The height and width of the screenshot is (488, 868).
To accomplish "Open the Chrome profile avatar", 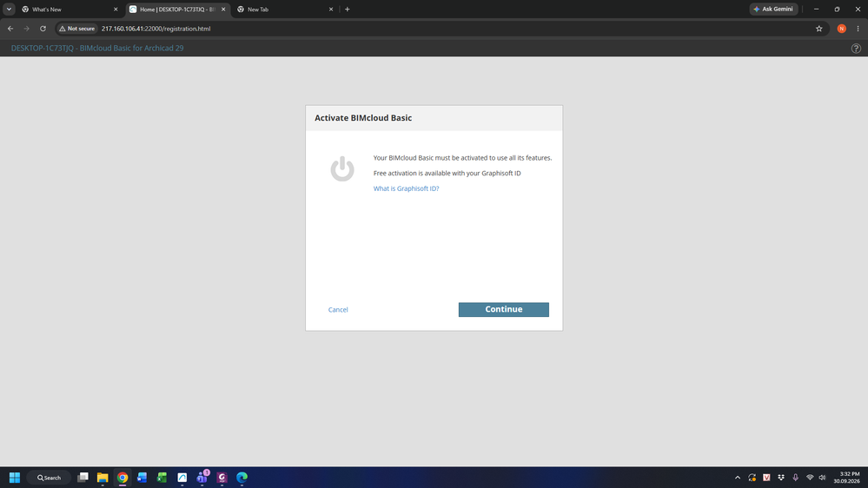I will 841,29.
